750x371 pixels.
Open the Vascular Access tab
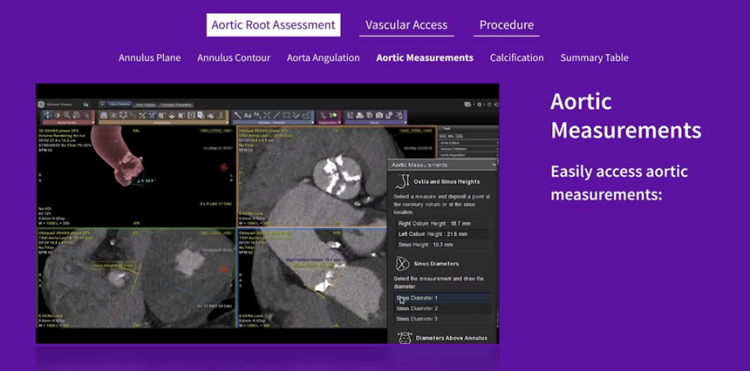point(407,25)
